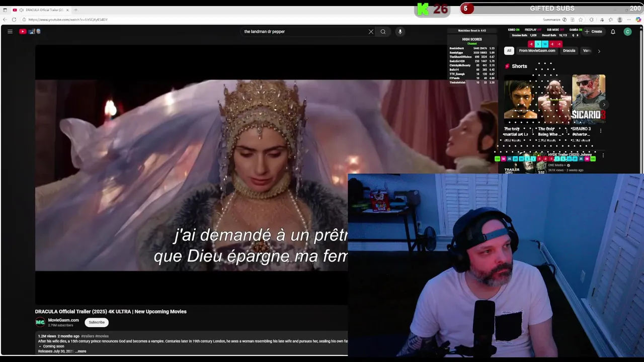Image resolution: width=644 pixels, height=362 pixels.
Task: Subscribe to MovieGasm.com channel
Action: (97, 322)
